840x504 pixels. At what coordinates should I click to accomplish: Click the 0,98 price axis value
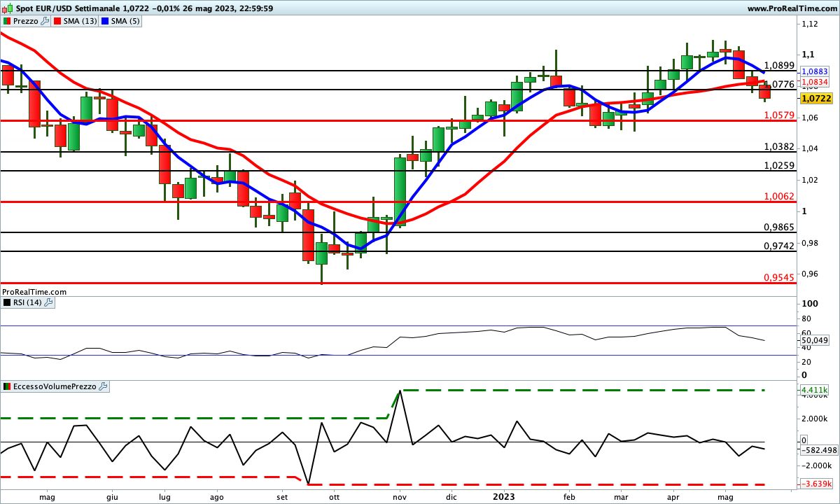click(810, 242)
